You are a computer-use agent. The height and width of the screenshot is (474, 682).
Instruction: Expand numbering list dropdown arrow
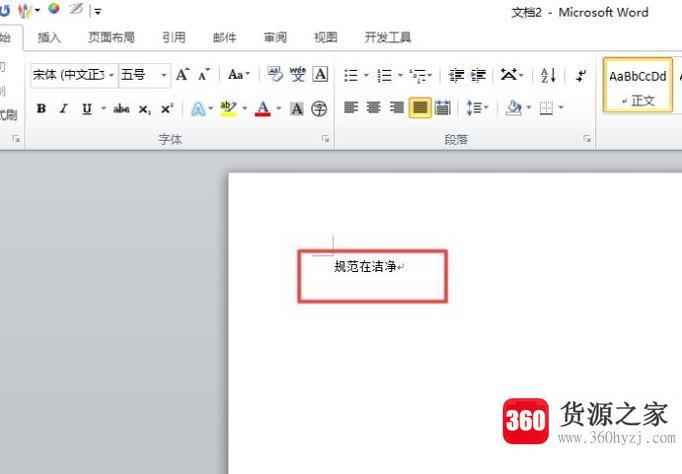click(400, 76)
